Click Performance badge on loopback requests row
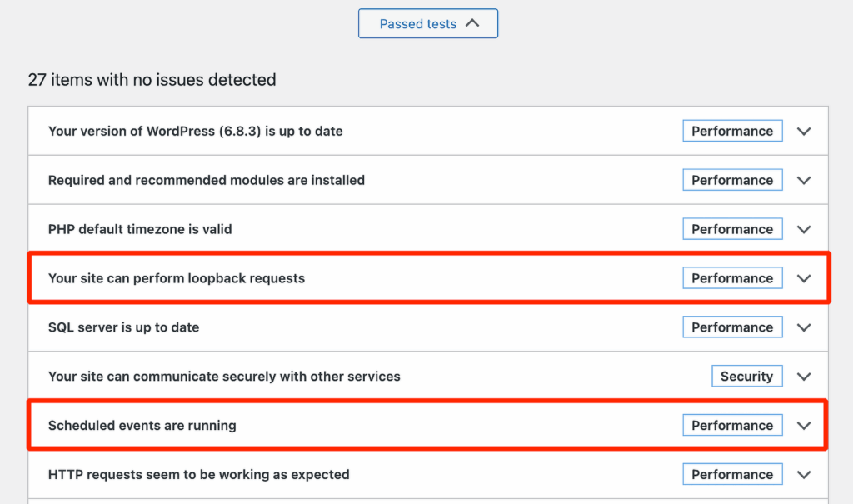Viewport: 853px width, 504px height. point(731,278)
